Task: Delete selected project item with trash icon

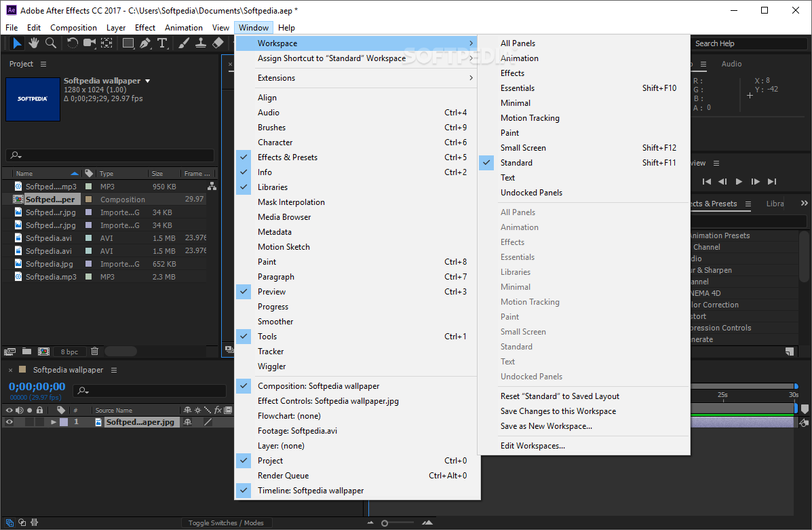Action: pos(95,352)
